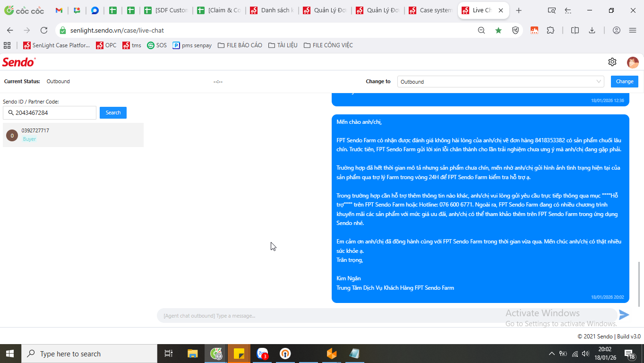The height and width of the screenshot is (363, 644).
Task: Open the SOS bookmark
Action: coord(157,45)
